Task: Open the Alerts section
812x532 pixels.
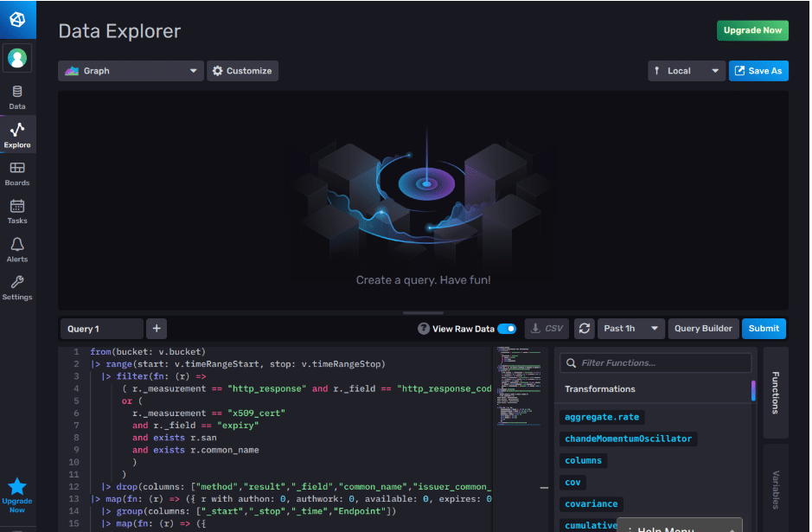Action: click(17, 248)
